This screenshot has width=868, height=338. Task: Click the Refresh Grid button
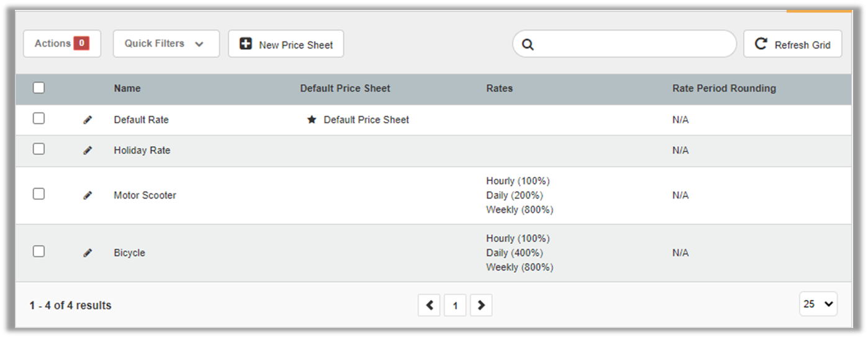[792, 45]
